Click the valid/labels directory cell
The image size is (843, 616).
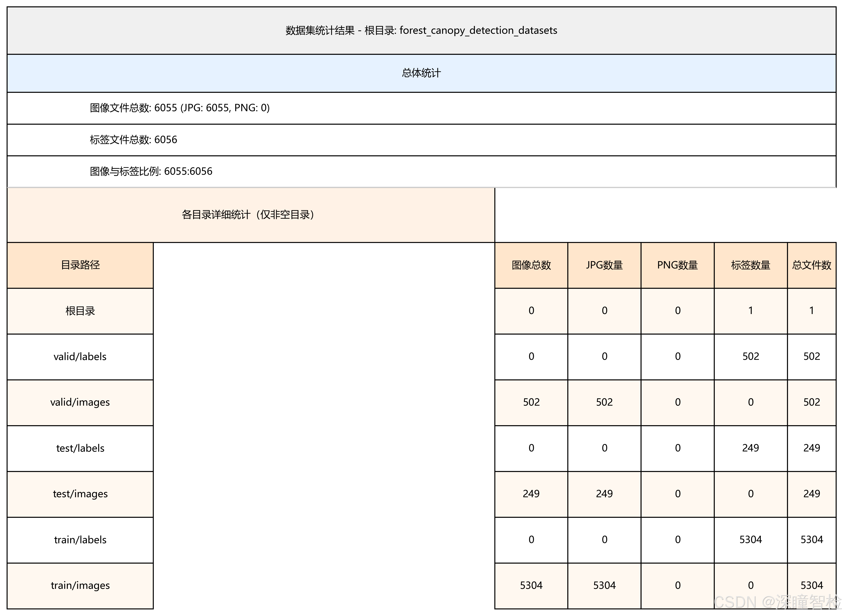click(80, 357)
